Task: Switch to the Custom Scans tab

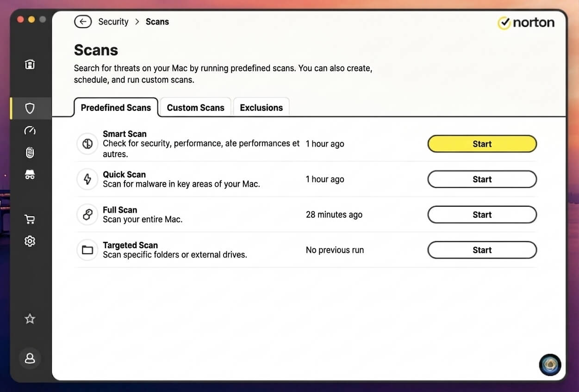Action: [x=195, y=108]
